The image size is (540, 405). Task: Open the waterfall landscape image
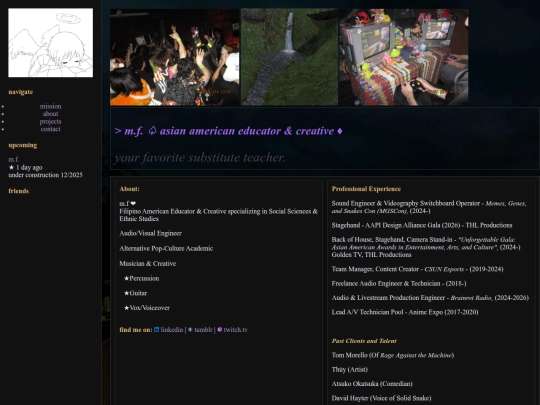pos(289,57)
